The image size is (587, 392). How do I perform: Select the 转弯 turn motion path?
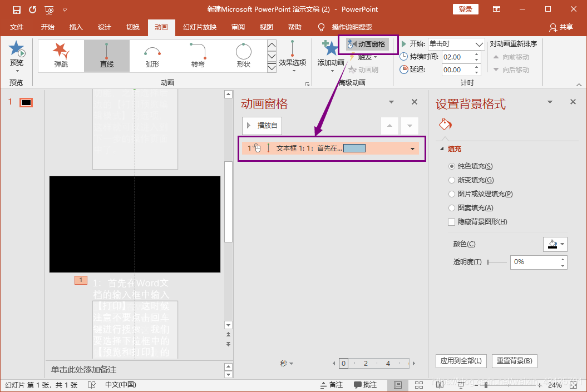198,56
